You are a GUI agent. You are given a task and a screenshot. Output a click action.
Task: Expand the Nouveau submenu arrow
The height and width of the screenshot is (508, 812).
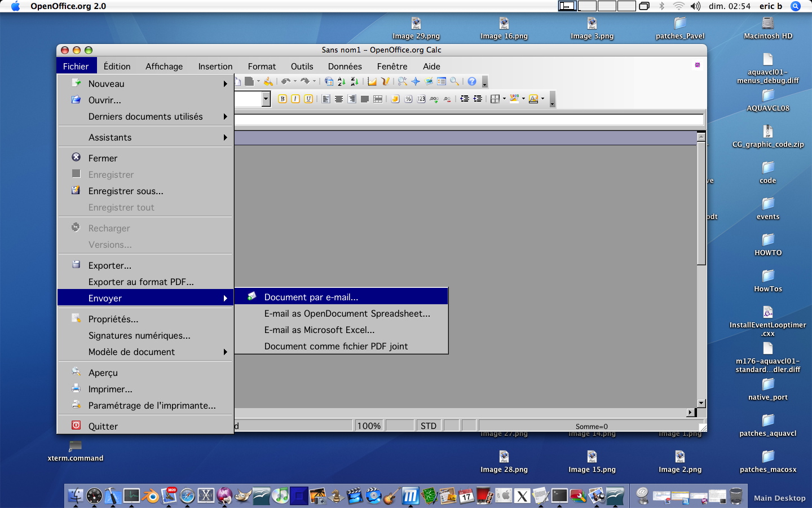point(225,84)
